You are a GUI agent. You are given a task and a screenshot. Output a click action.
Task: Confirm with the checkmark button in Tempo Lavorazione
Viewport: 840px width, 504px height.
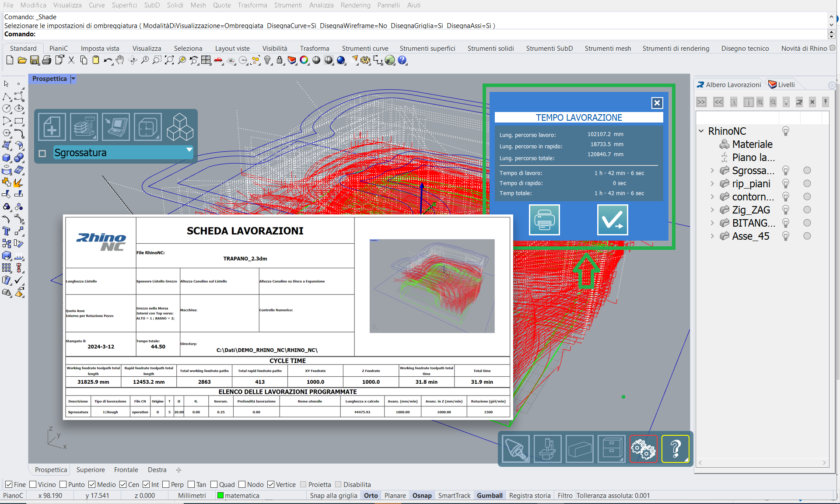[x=612, y=220]
